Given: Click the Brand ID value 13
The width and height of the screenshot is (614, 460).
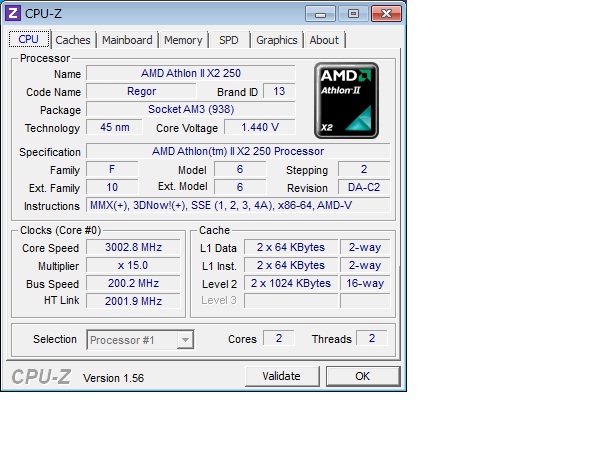Looking at the screenshot, I should (279, 91).
